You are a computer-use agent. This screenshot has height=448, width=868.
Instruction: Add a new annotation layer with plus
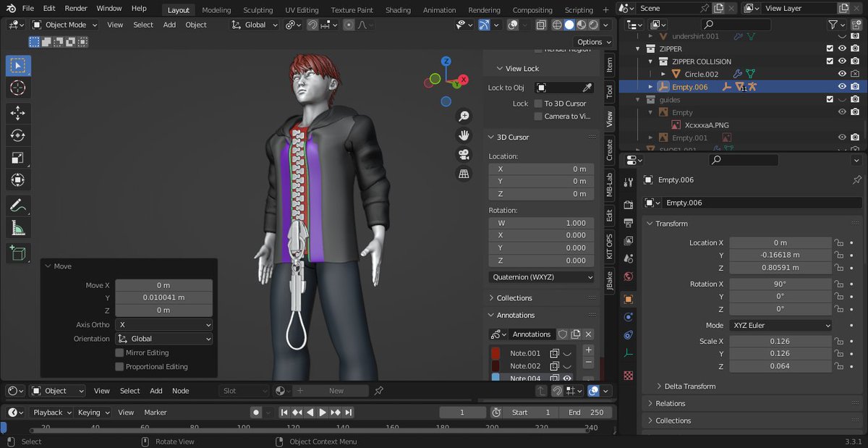[x=588, y=350]
